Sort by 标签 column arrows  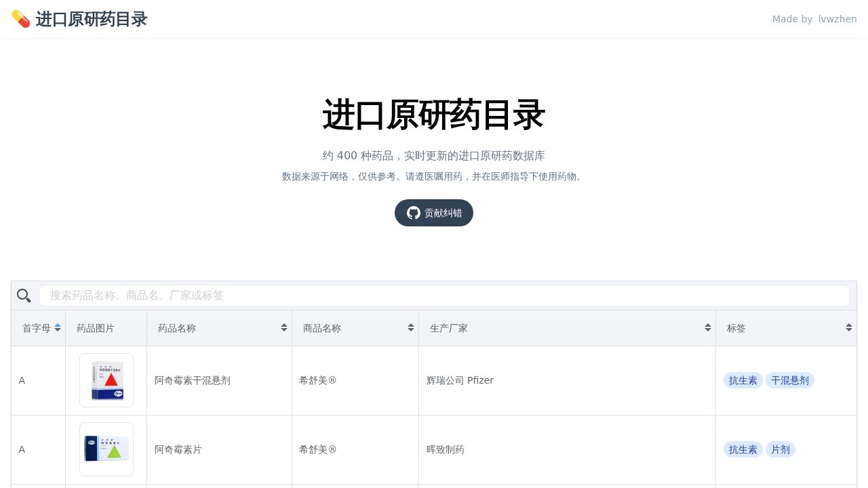849,327
